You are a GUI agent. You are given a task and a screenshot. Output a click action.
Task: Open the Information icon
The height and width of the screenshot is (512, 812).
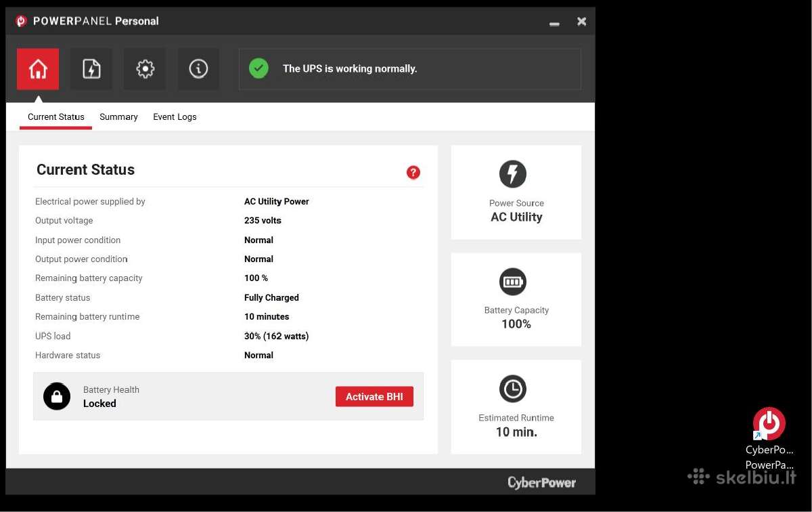pos(198,69)
